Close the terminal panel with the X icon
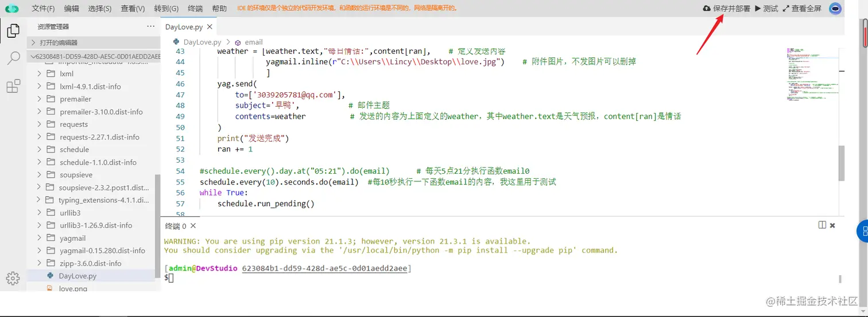 832,225
